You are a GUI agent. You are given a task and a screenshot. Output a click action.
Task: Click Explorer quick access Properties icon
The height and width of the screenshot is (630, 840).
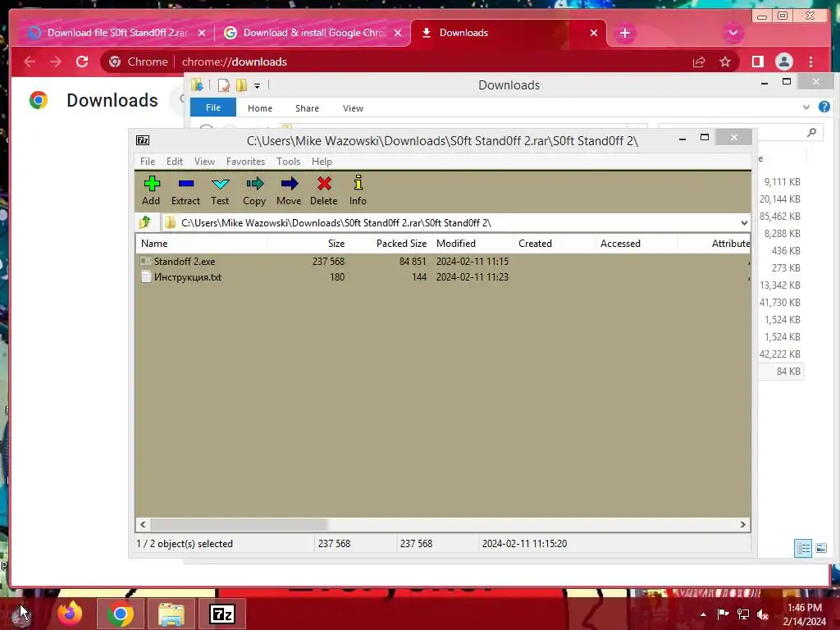(224, 85)
